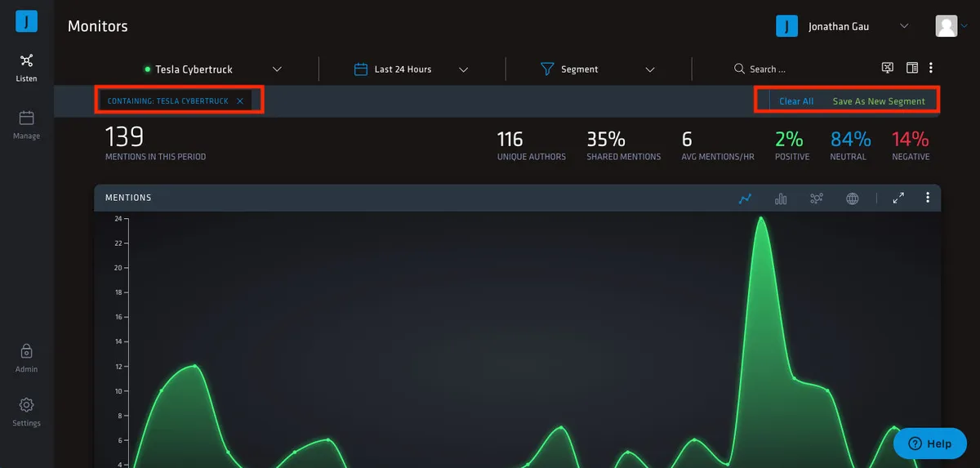Image resolution: width=980 pixels, height=468 pixels.
Task: Click the Jonathan Gau account J icon
Action: point(786,26)
